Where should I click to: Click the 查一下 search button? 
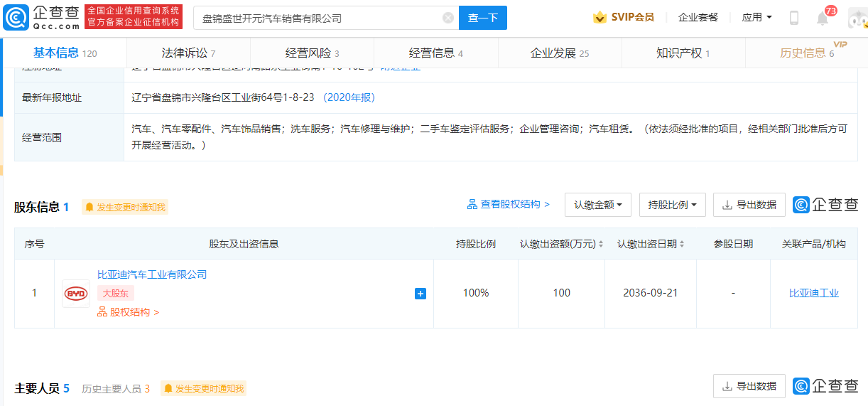pyautogui.click(x=483, y=18)
